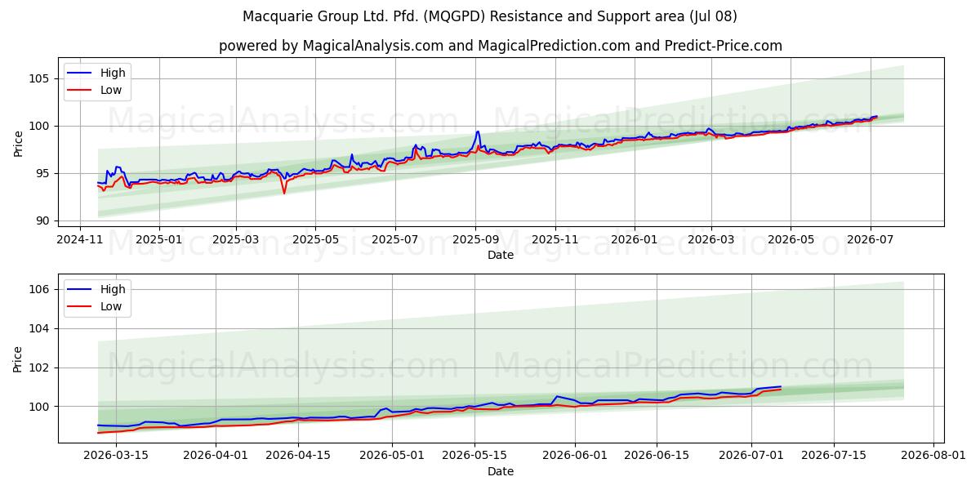The width and height of the screenshot is (980, 490).
Task: Click the 105 tick on top chart
Action: coord(41,78)
